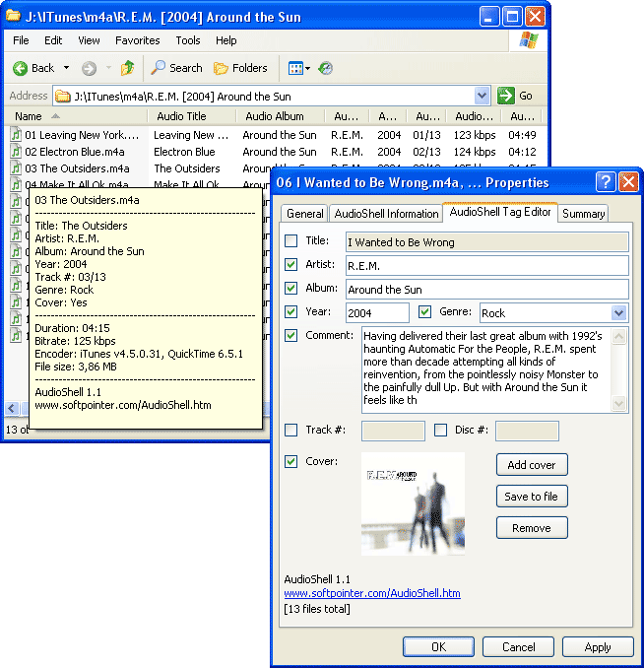644x668 pixels.
Task: Open the View menu
Action: pos(89,40)
